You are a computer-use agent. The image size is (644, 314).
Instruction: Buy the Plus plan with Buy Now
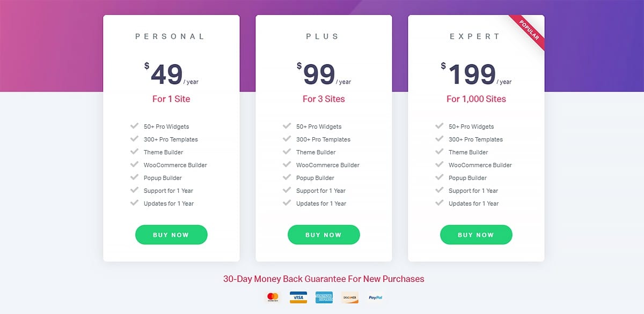pos(324,235)
